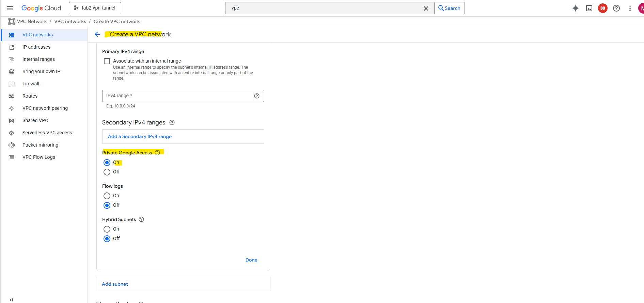Select Hybrid Subnets On radio button

click(107, 229)
